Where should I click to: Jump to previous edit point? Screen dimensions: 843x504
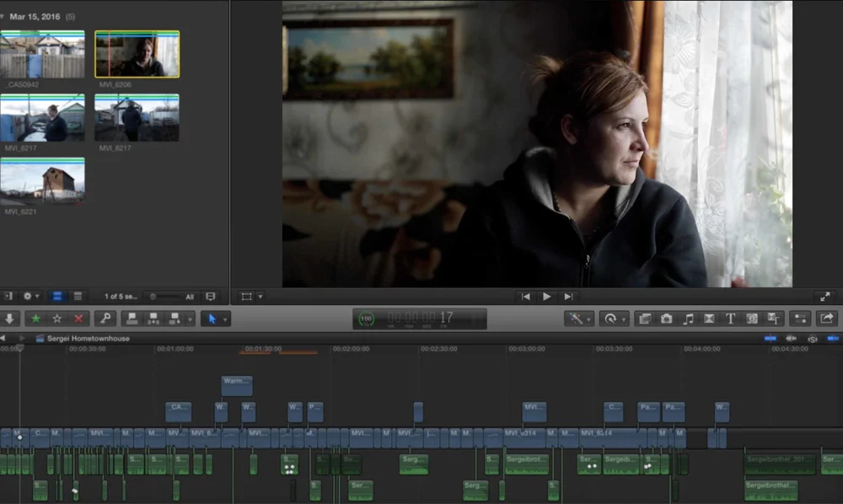point(525,297)
